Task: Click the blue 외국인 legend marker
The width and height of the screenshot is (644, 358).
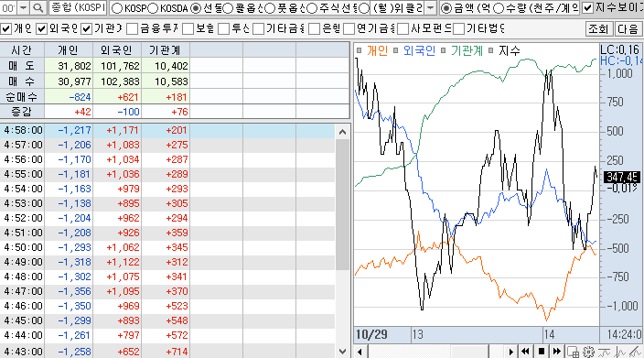Action: click(395, 50)
